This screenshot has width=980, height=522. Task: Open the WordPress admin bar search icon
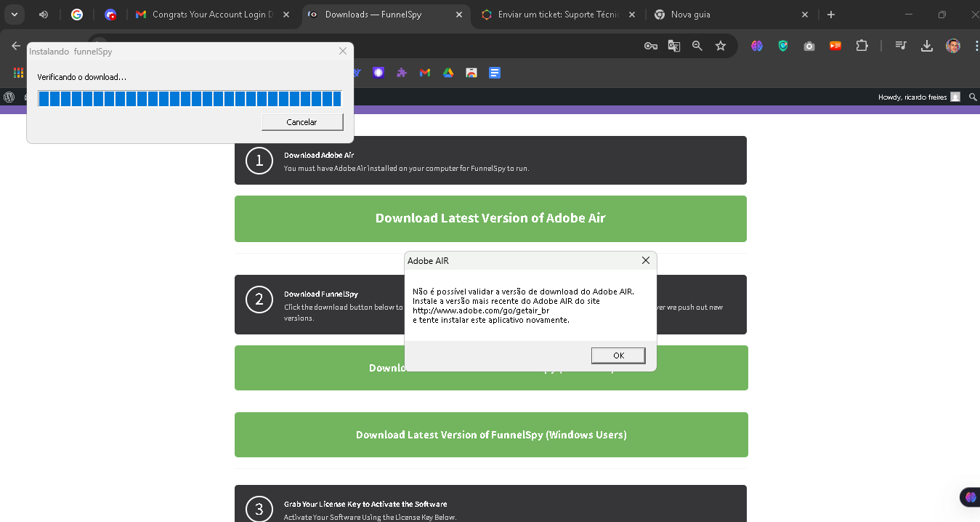[x=973, y=97]
